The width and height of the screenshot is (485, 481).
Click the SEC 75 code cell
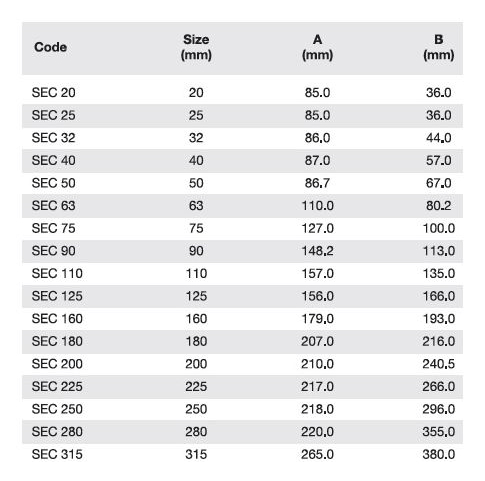54,228
